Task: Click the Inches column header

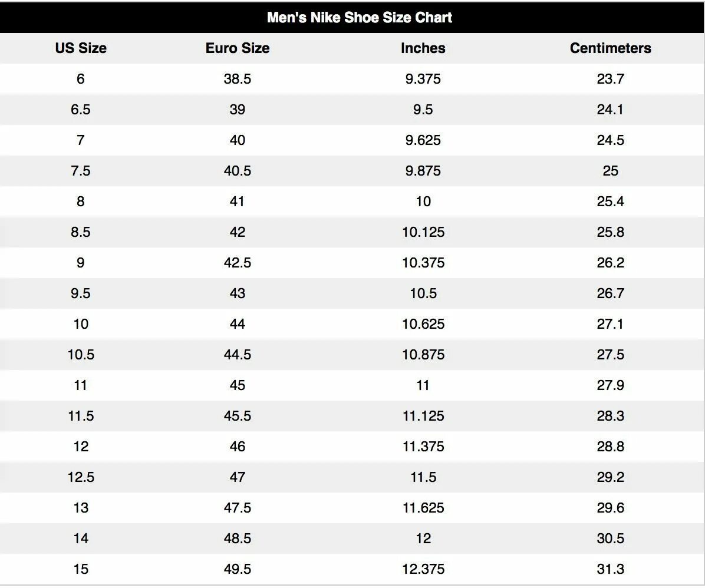Action: coord(423,48)
